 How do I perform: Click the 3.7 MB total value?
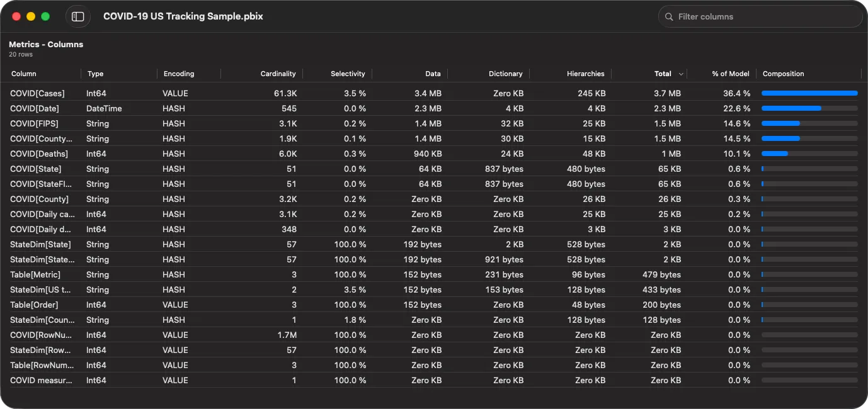click(666, 93)
